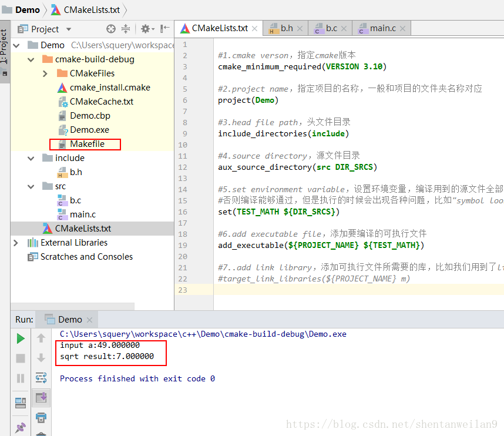
Task: Click the print icon in Run console
Action: [41, 418]
